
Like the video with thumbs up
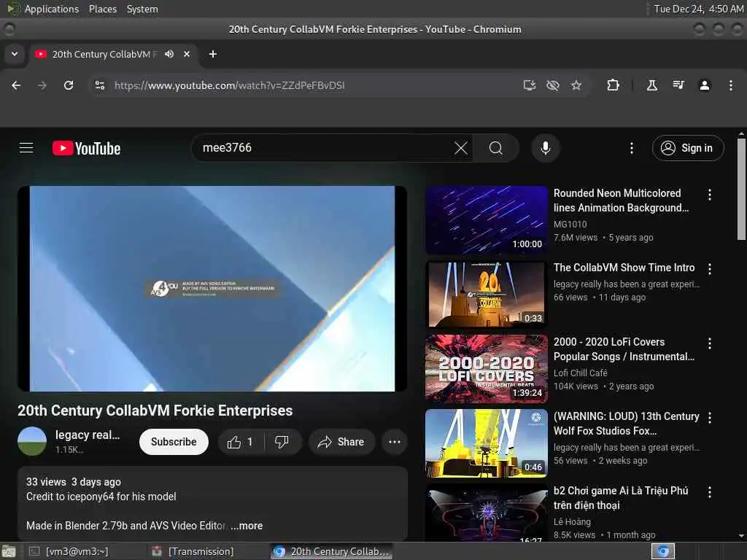click(x=241, y=442)
